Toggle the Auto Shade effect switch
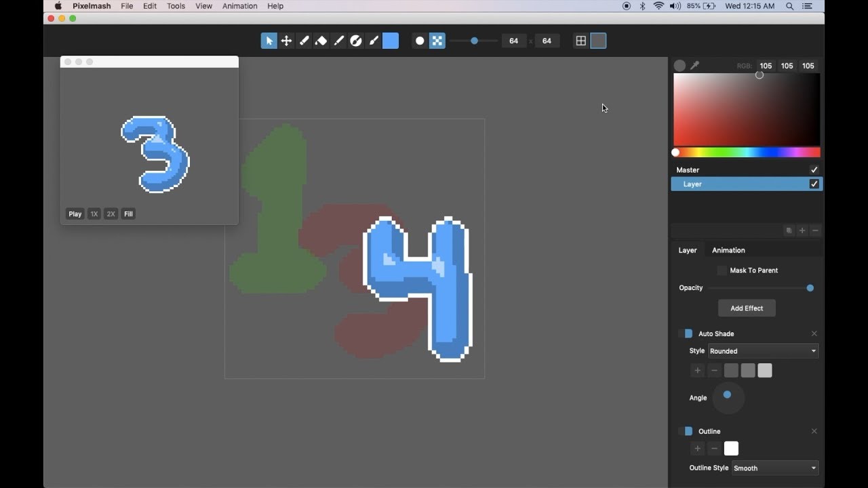The height and width of the screenshot is (488, 868). point(686,333)
